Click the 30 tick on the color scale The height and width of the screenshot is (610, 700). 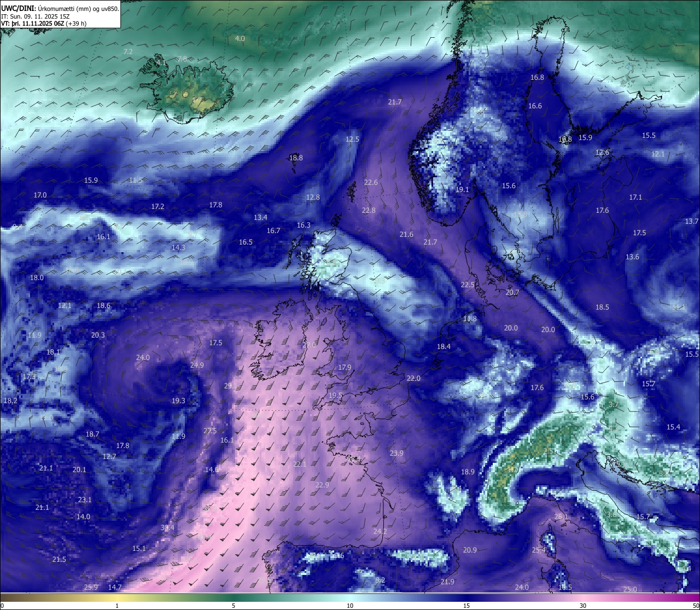583,606
